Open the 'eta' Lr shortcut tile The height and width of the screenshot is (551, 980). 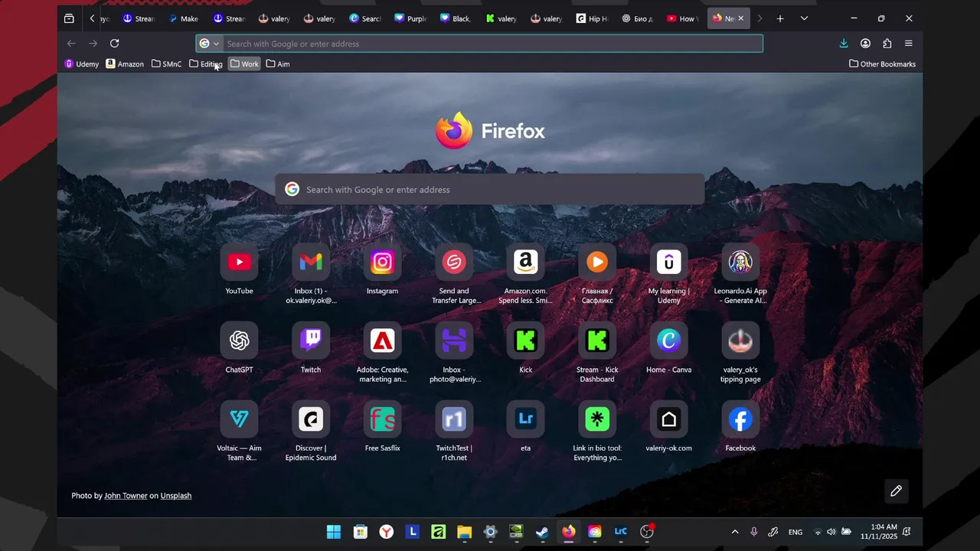point(525,419)
